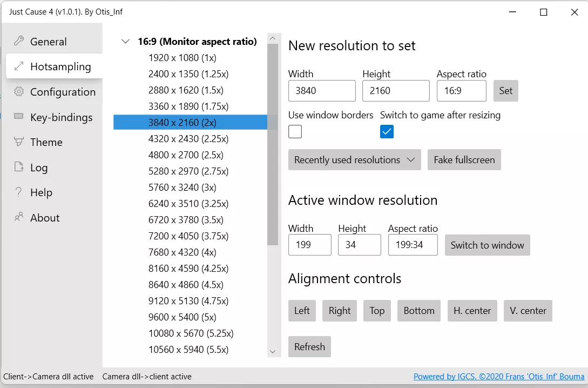Image resolution: width=588 pixels, height=388 pixels.
Task: Maximize the Just Cause 4 tool window
Action: tap(543, 12)
